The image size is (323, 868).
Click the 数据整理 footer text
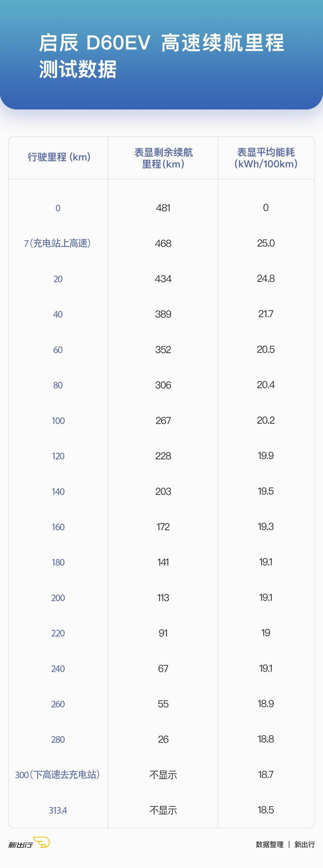[x=269, y=844]
